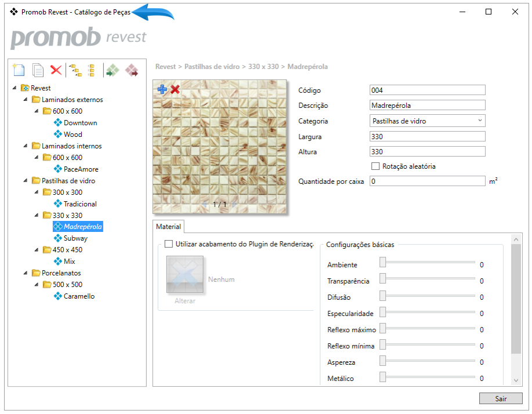Click the Código input field
This screenshot has width=532, height=414.
click(427, 90)
